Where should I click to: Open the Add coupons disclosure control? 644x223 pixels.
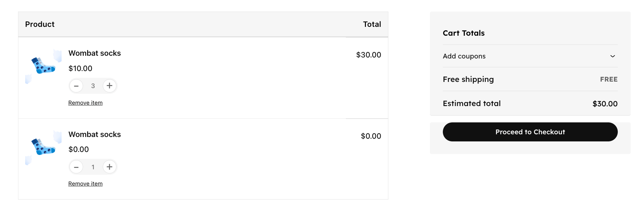tap(613, 56)
